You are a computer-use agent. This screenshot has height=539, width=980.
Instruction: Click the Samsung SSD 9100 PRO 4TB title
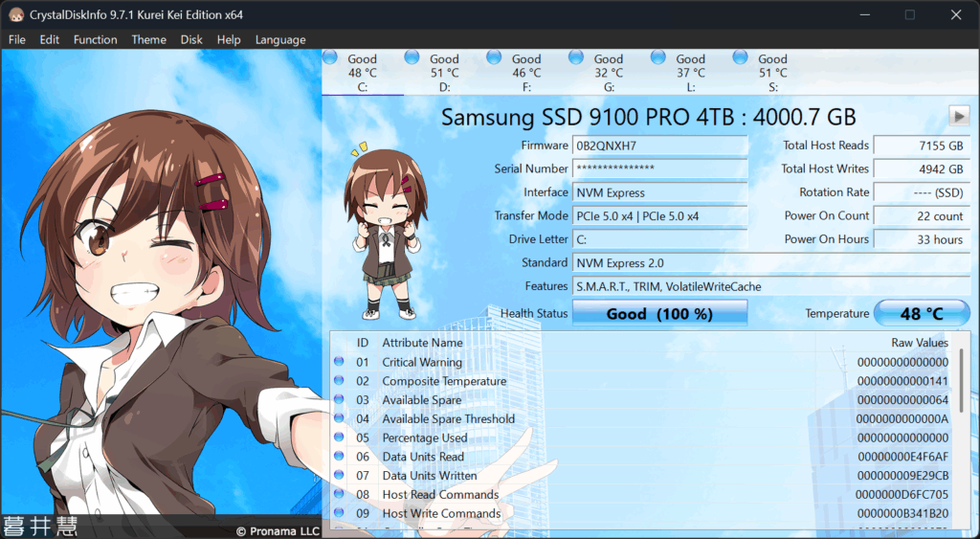pyautogui.click(x=648, y=117)
